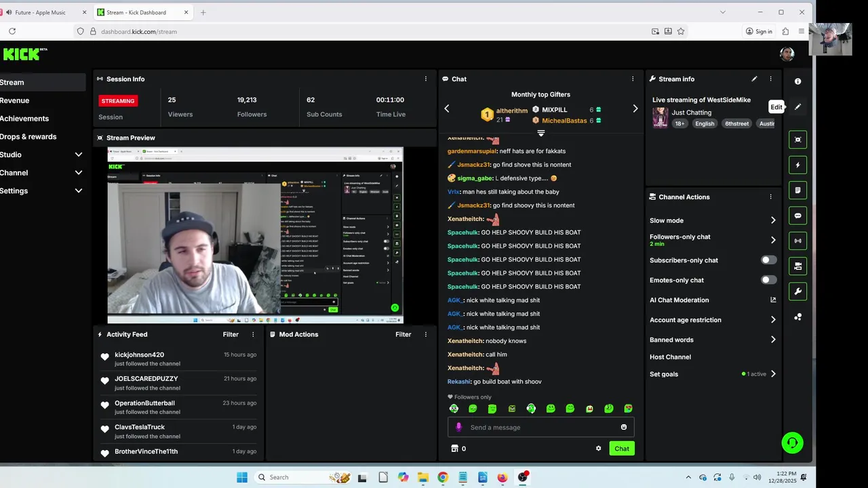The width and height of the screenshot is (868, 488).
Task: Click Sign in in browser toolbar
Action: click(x=759, y=31)
